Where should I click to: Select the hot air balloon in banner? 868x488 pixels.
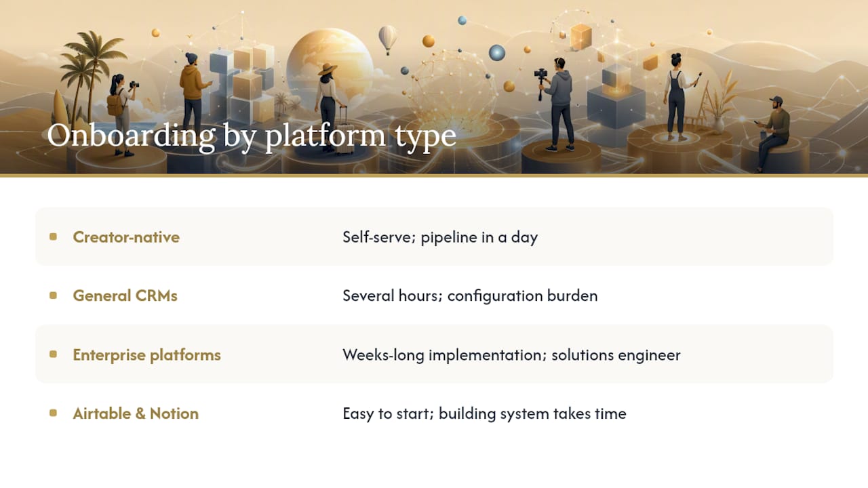(387, 39)
